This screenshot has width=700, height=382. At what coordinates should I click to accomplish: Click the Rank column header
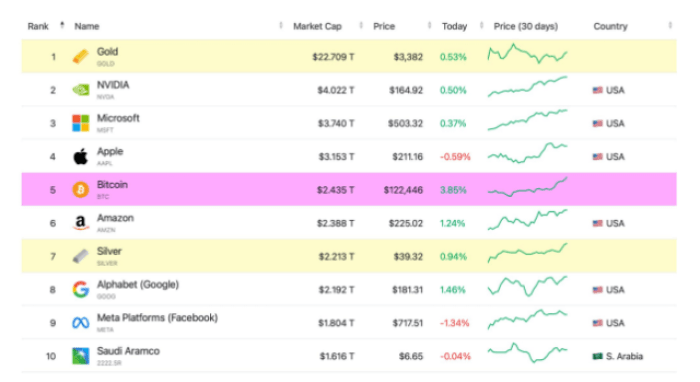38,26
